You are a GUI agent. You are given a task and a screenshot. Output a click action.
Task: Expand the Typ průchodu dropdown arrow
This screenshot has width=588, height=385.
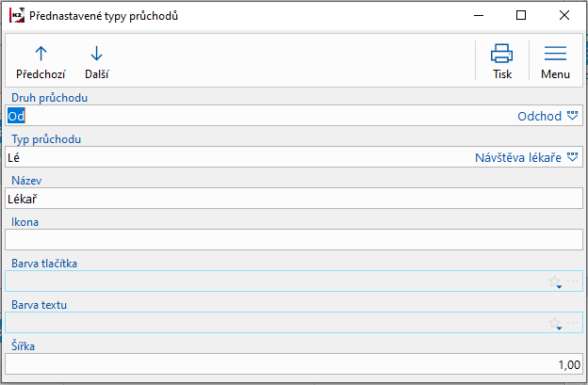(x=571, y=157)
